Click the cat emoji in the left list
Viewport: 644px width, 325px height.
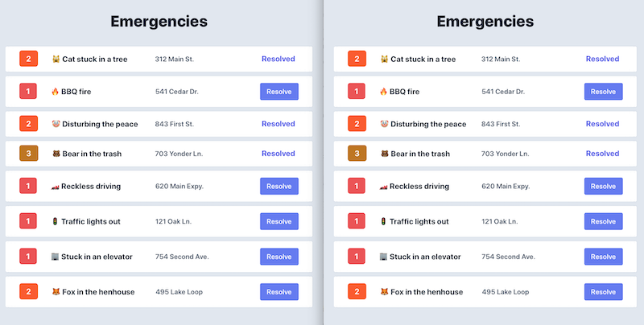[x=56, y=59]
